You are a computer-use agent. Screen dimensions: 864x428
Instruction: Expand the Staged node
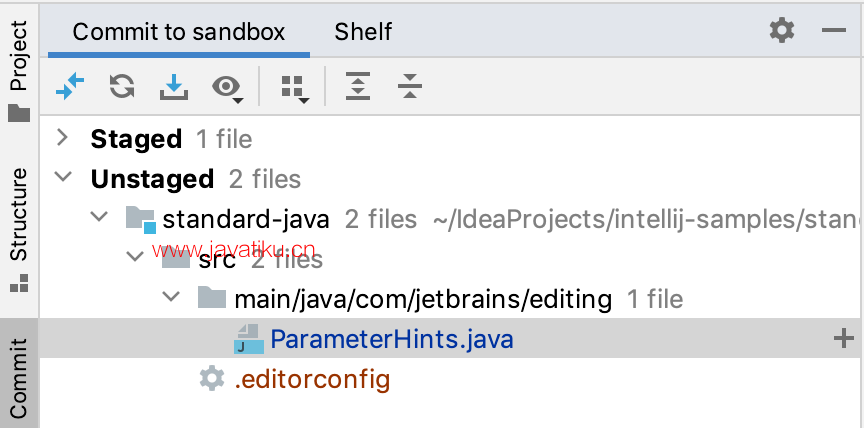tap(62, 138)
